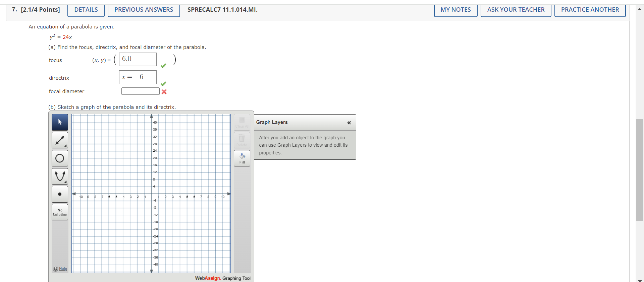Open graphing tool Help link
This screenshot has height=282, width=644.
point(63,269)
